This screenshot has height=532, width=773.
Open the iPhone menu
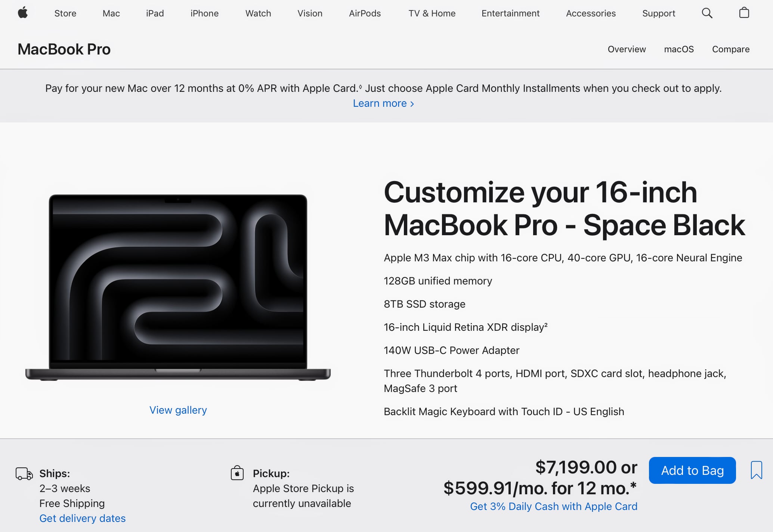tap(204, 13)
